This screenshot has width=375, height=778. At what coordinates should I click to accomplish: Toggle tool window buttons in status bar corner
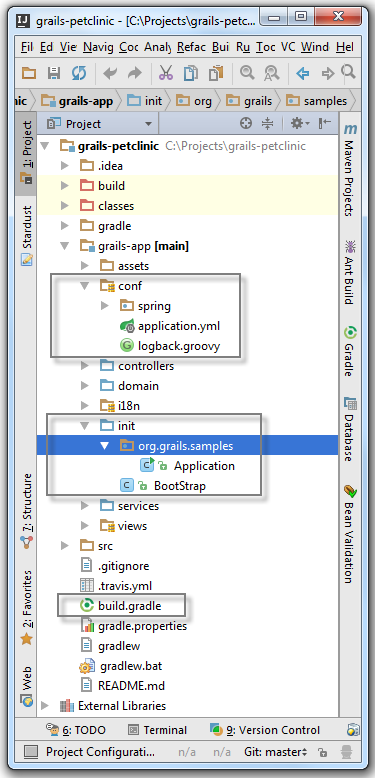coord(30,752)
